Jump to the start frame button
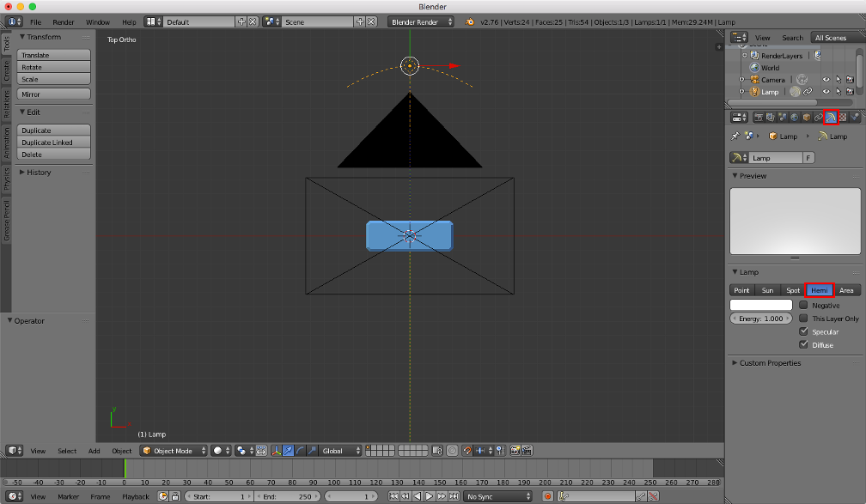The height and width of the screenshot is (504, 866). coord(393,496)
